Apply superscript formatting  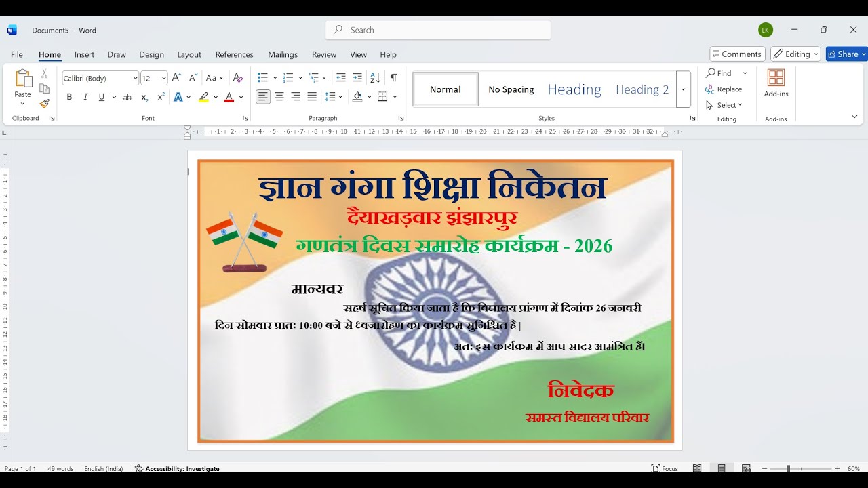point(161,97)
